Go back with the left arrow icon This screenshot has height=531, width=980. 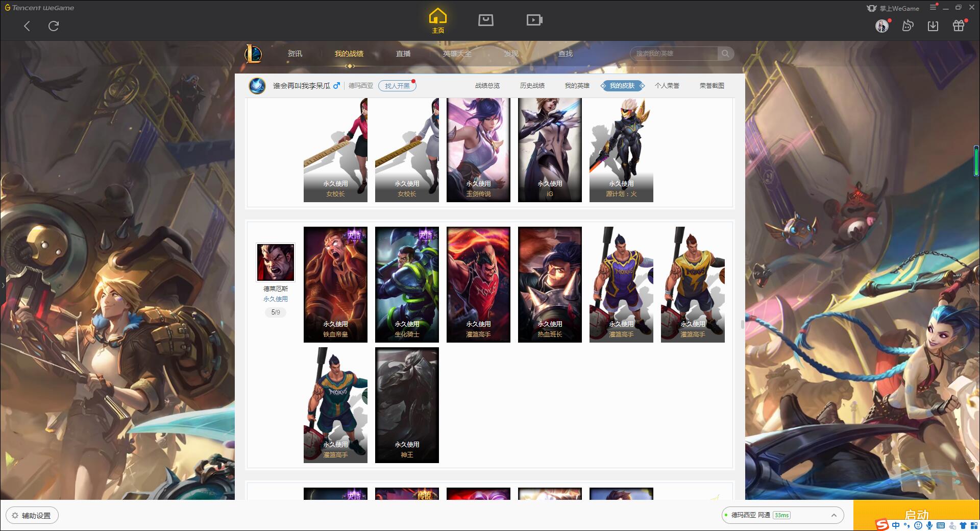click(27, 26)
